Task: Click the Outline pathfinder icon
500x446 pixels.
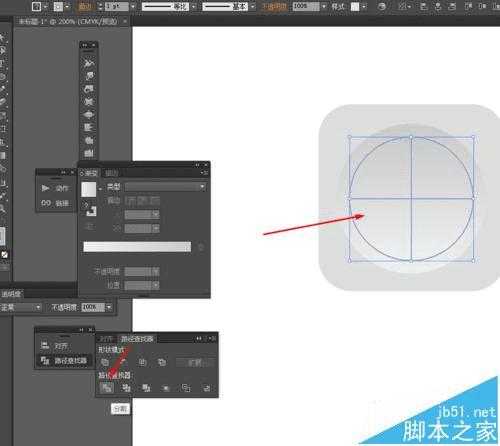Action: 186,388
